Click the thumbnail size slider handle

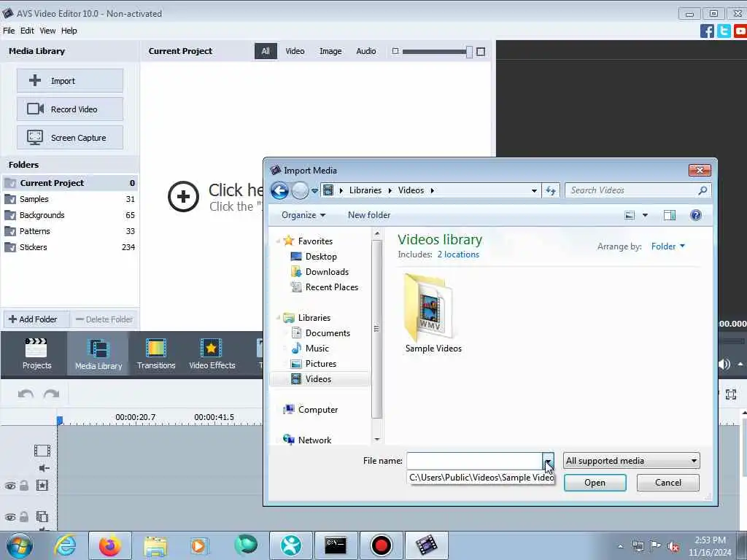tap(469, 52)
